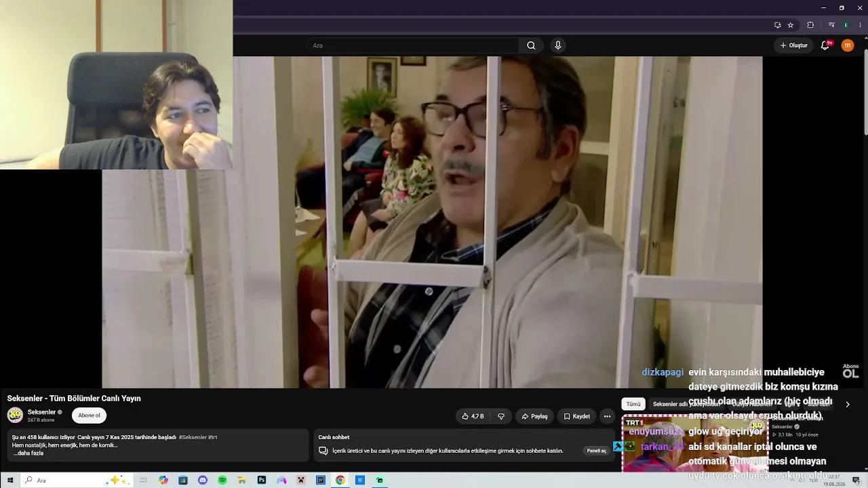Open Discord from the taskbar
Viewport: 868px width, 488px height.
[x=203, y=481]
